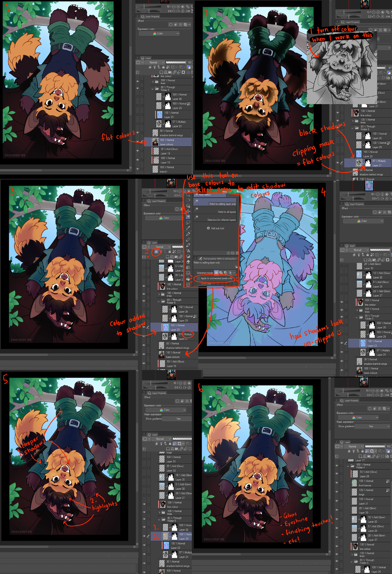
Task: Toggle visibility of 'front leaves' layer
Action: coord(337,483)
